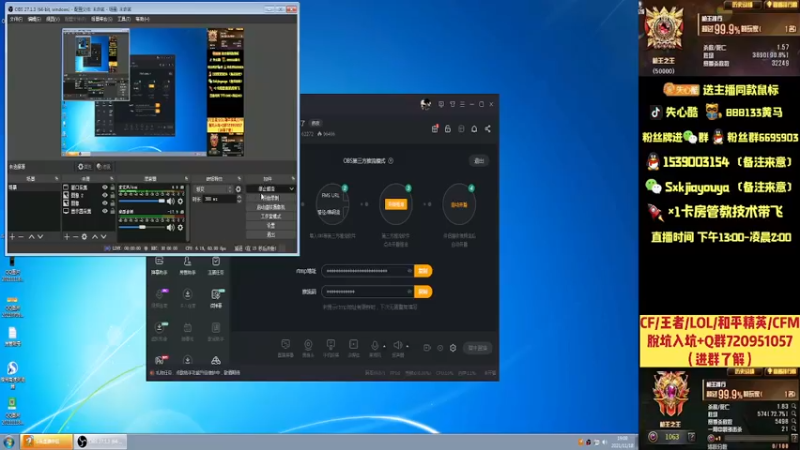Screen dimensions: 800x450
Task: Click user avatar in streaming app titlebar
Action: (425, 104)
